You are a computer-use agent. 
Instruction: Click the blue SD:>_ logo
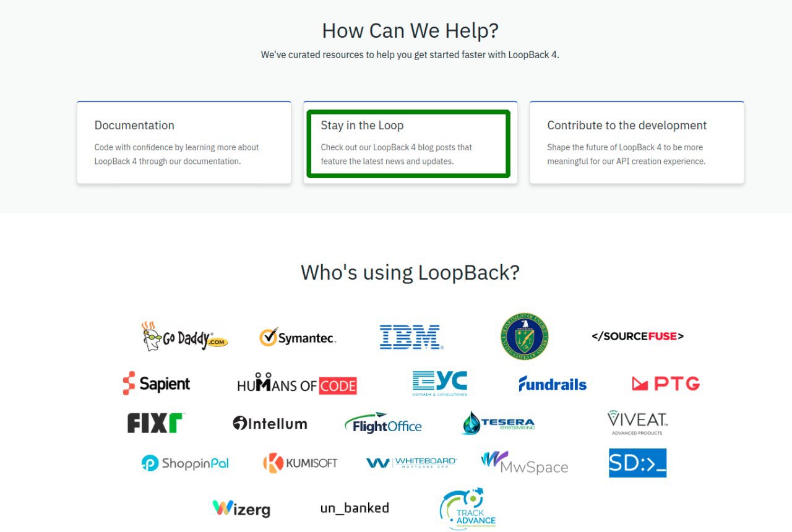click(637, 463)
